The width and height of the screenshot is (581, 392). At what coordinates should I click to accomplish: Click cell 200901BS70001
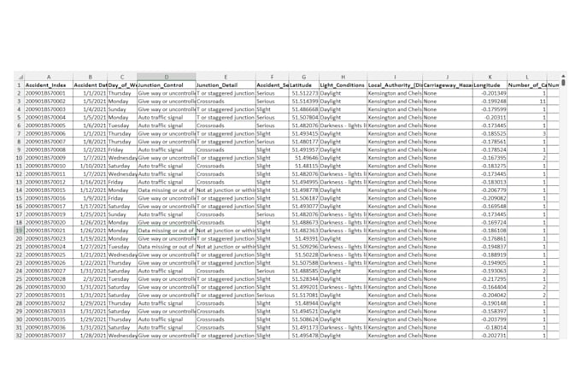49,93
